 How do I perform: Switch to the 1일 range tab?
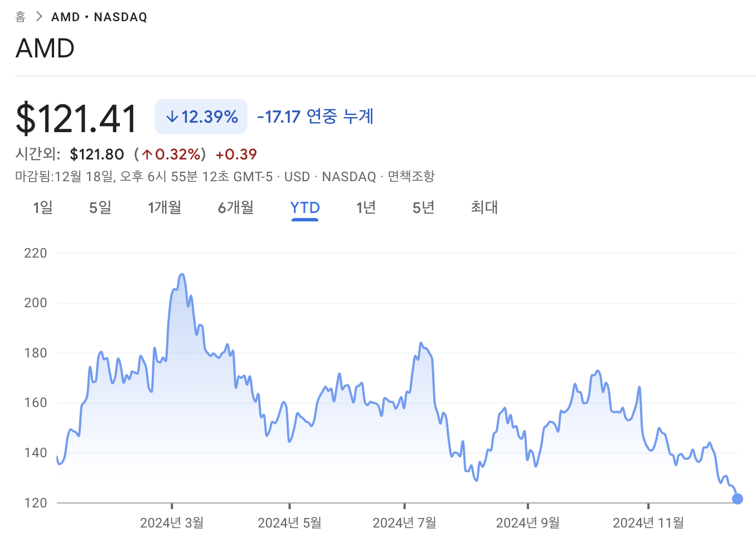click(43, 208)
